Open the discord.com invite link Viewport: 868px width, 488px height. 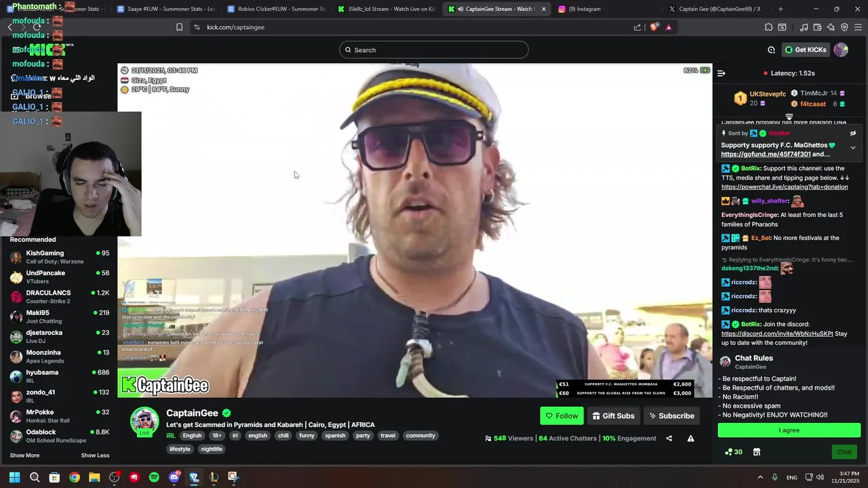[x=776, y=334]
